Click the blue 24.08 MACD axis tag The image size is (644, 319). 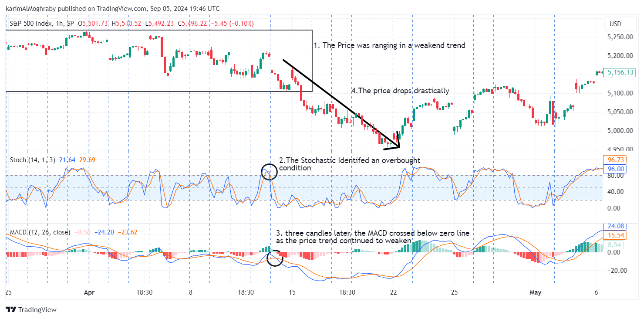pyautogui.click(x=614, y=226)
